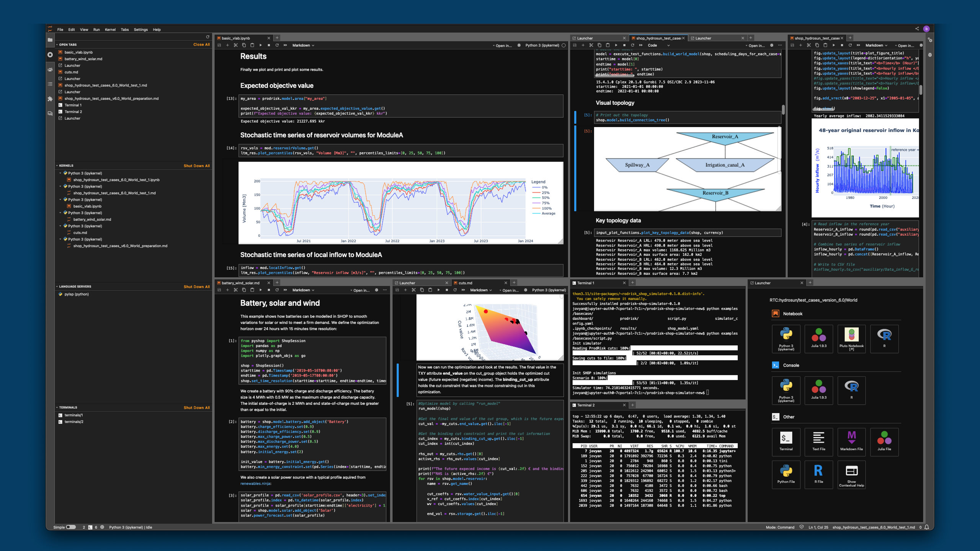Open the extension manager puzzle icon
The width and height of the screenshot is (980, 551).
(50, 99)
